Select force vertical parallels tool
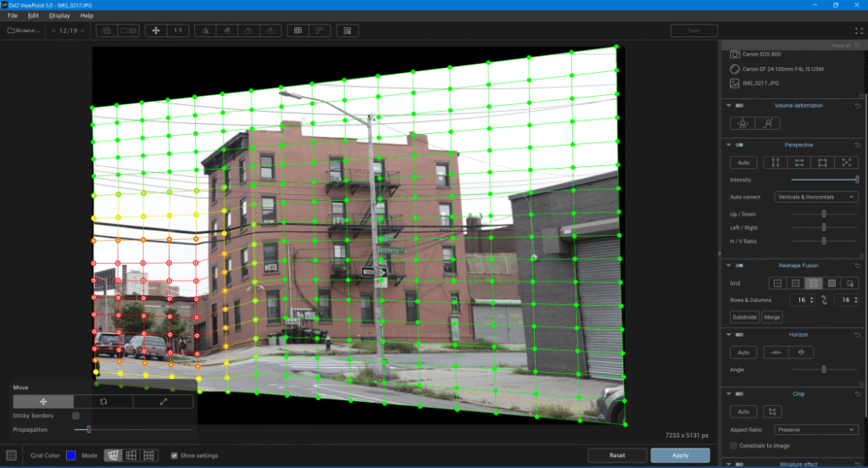The image size is (868, 468). 776,162
